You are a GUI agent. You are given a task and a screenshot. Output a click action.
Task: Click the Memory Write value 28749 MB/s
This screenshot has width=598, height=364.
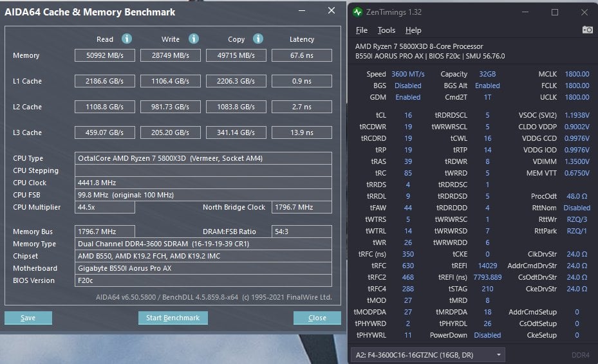click(x=171, y=55)
